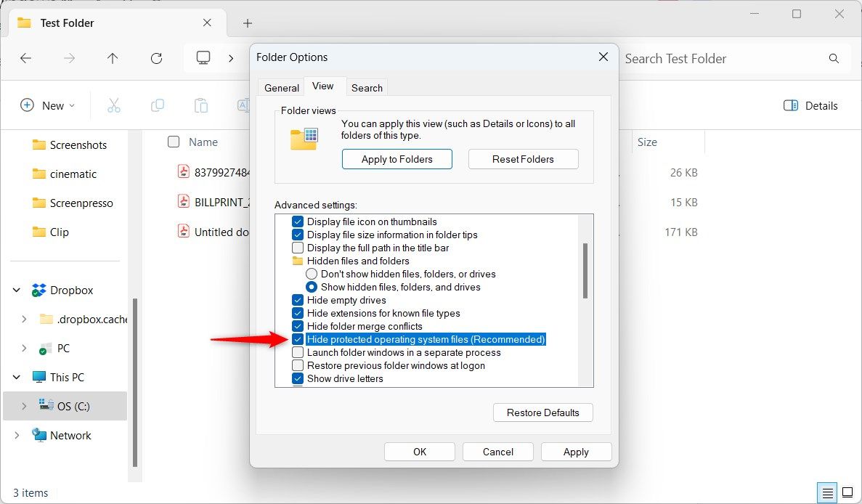
Task: Click Restore Defaults button
Action: 542,412
